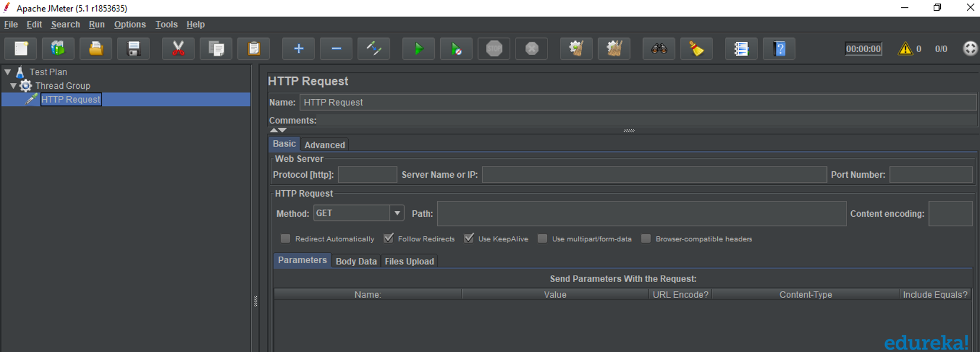Click the Paste clipboard icon
This screenshot has height=352, width=980.
click(254, 49)
